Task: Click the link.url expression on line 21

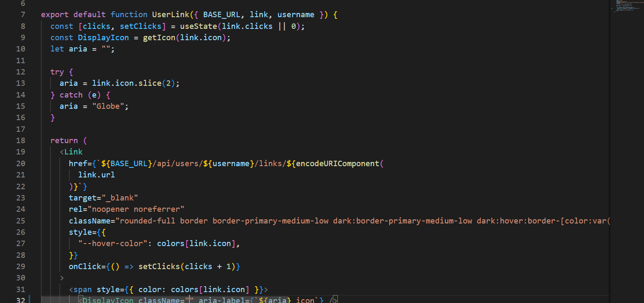Action: tap(96, 175)
